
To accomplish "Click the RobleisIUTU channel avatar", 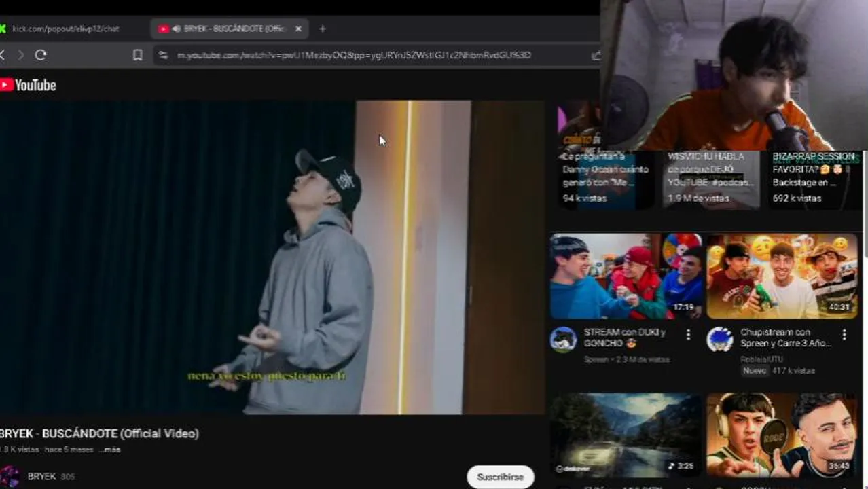I will coord(720,340).
